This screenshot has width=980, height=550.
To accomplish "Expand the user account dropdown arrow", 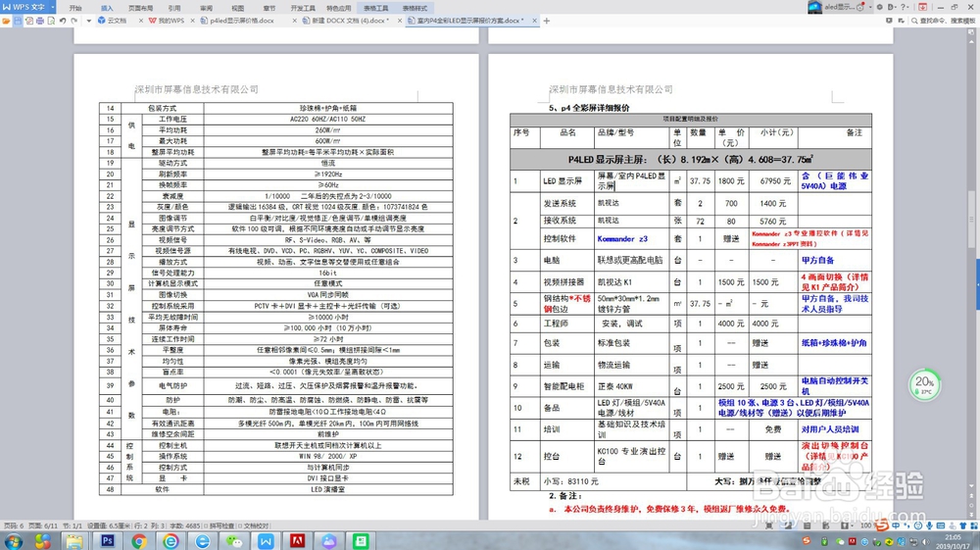I will point(870,8).
